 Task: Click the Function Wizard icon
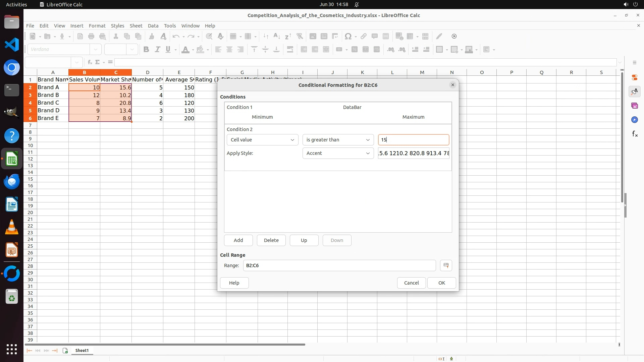pos(90,62)
